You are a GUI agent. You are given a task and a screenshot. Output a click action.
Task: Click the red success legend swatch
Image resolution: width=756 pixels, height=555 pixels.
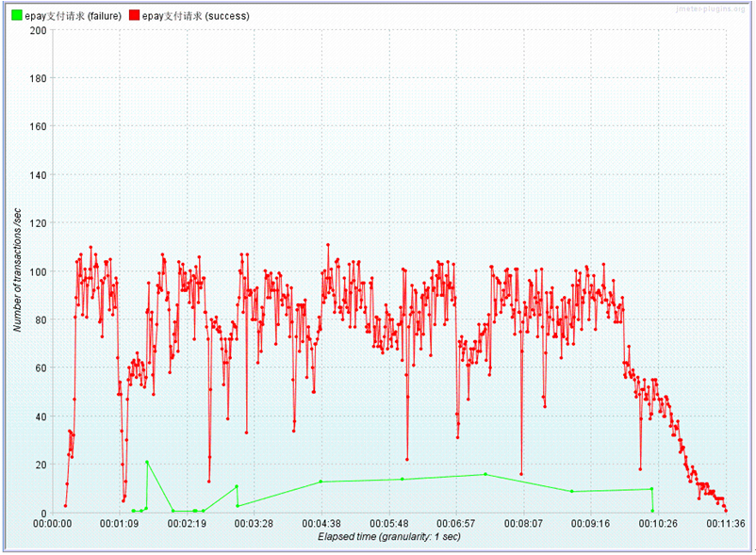(134, 15)
